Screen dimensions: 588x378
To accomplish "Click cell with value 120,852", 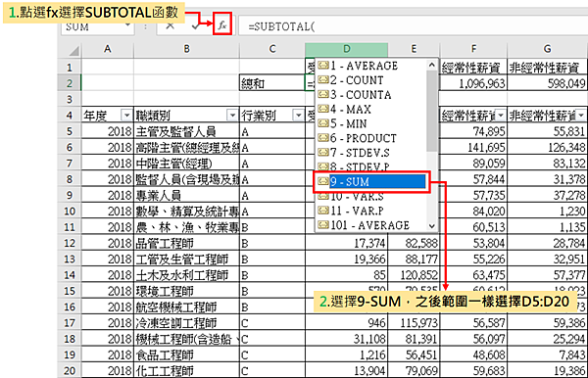I will tap(414, 275).
